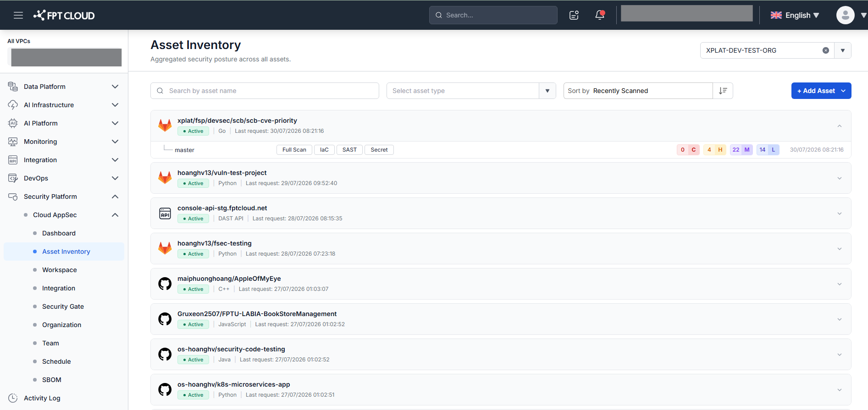Viewport: 868px width, 410px height.
Task: Click the medium severity 22 M badge
Action: (x=741, y=150)
